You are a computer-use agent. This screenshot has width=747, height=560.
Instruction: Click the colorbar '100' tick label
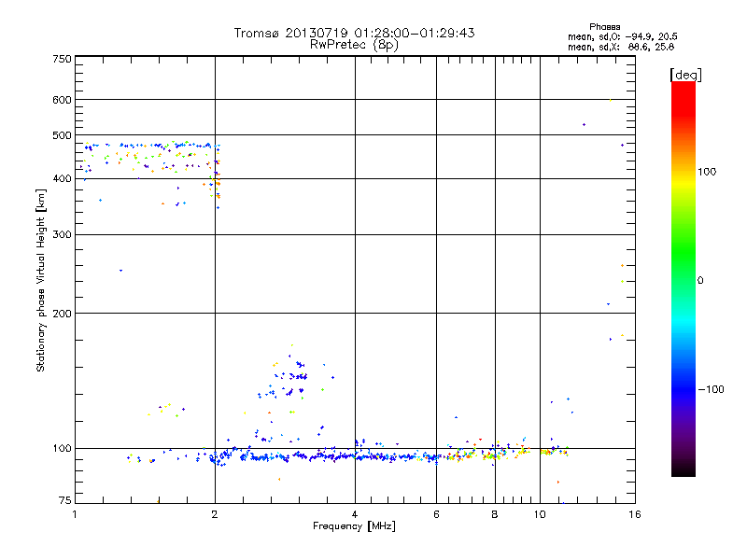tap(707, 172)
